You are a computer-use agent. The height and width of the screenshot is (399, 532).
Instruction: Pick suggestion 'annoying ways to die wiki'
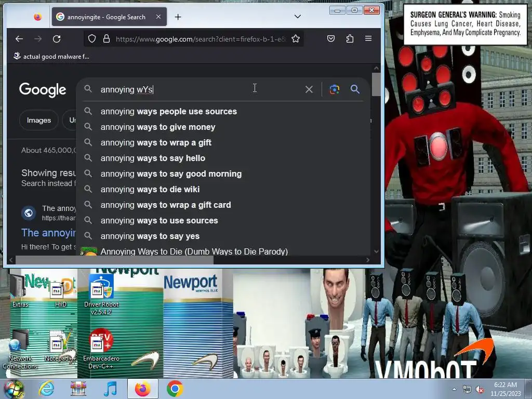coord(223,189)
